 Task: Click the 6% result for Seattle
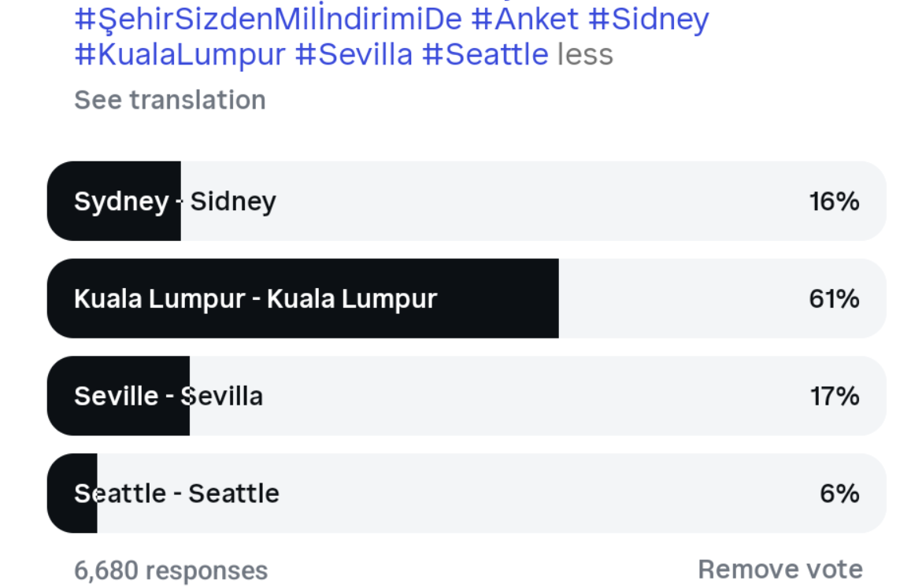coord(839,494)
